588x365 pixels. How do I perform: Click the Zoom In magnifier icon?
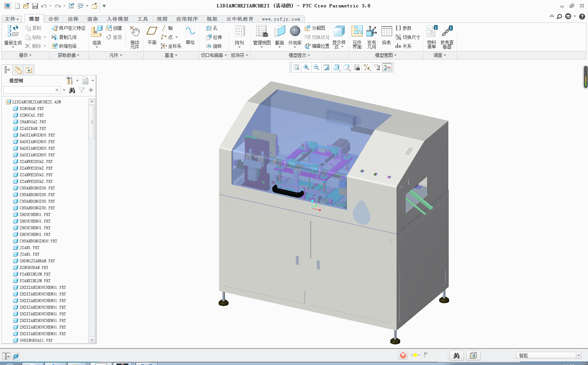(306, 67)
